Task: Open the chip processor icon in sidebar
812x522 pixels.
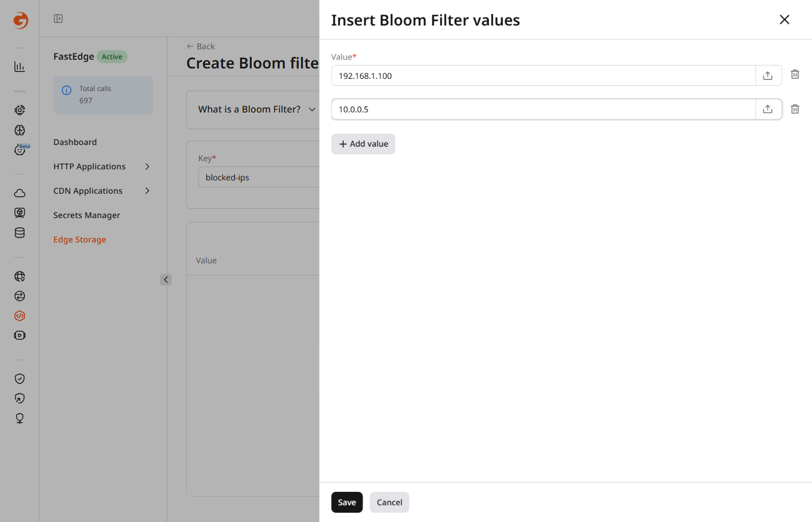Action: pos(20,110)
